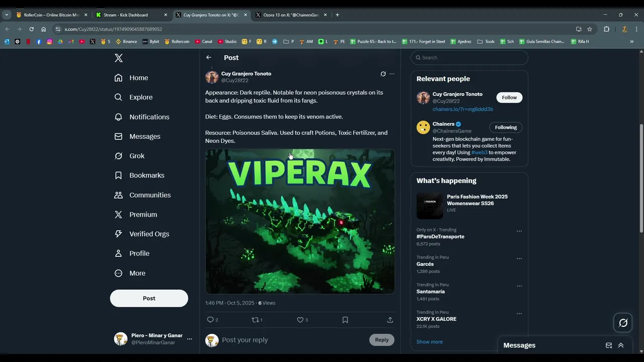Click the reply icon with 2 replies
This screenshot has height=362, width=644.
click(212, 320)
